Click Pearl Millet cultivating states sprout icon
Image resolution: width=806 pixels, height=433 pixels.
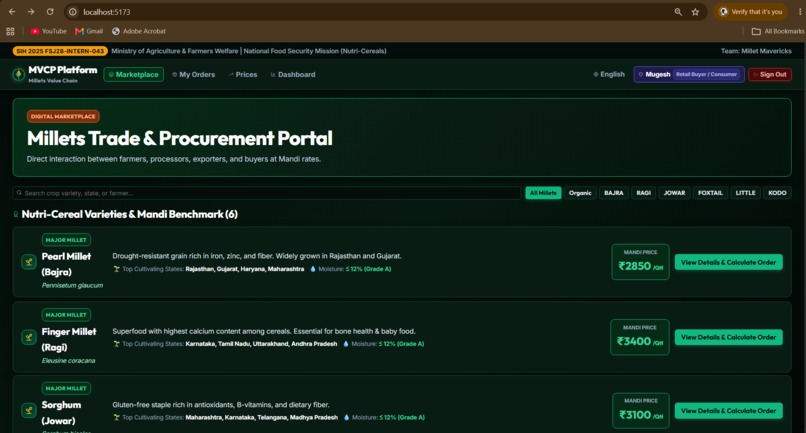[116, 269]
